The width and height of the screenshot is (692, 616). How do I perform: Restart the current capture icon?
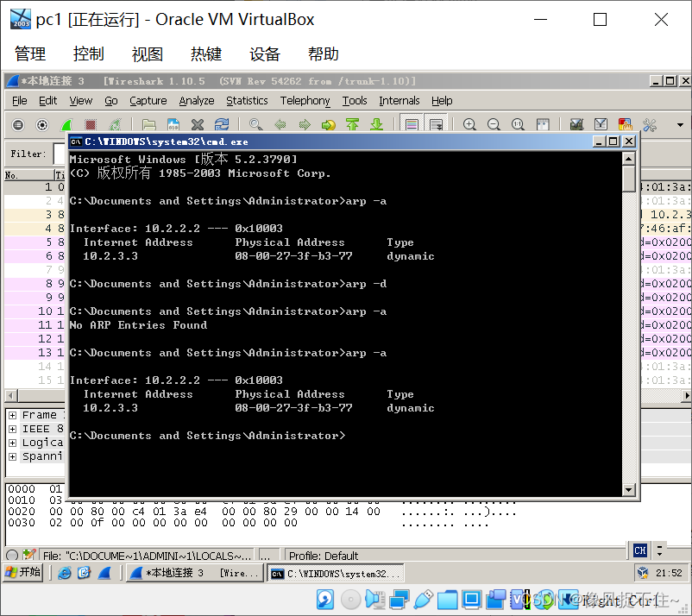(115, 125)
